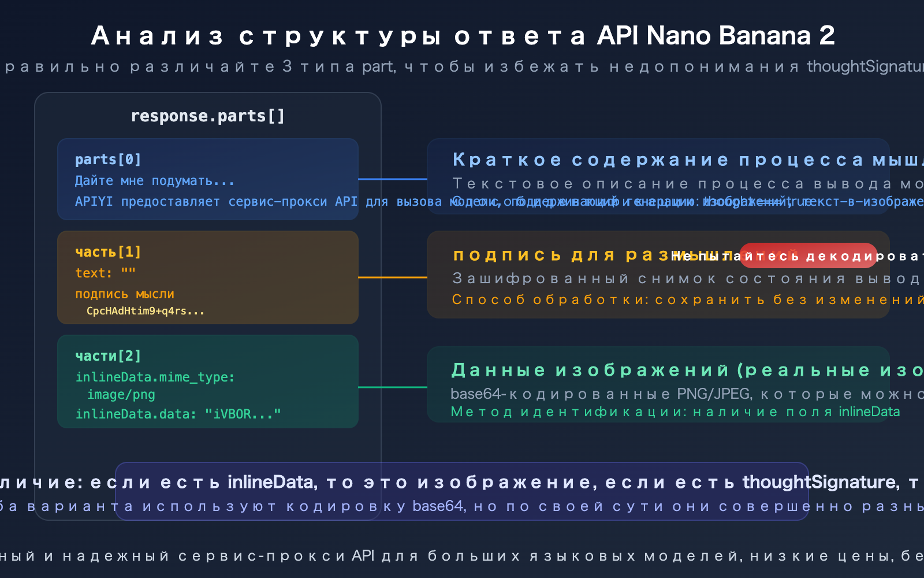Click the 'подпись мысли' label
Screen dimensions: 924x578
(x=124, y=294)
